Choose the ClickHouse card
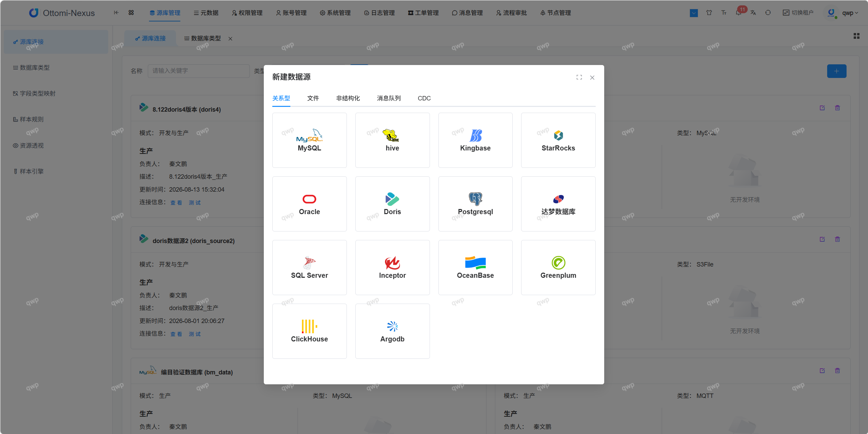The width and height of the screenshot is (868, 434). pos(309,331)
